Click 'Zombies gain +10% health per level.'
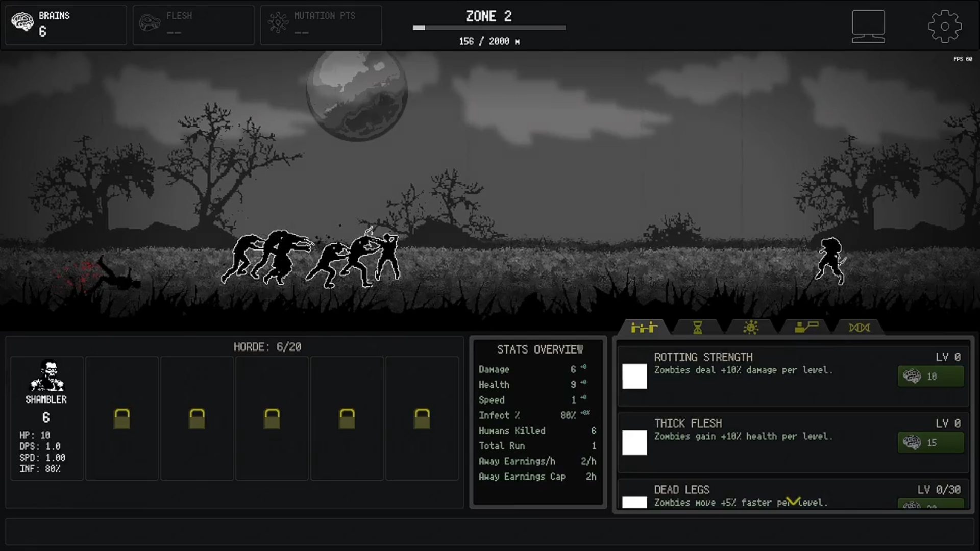The image size is (980, 551). point(743,437)
